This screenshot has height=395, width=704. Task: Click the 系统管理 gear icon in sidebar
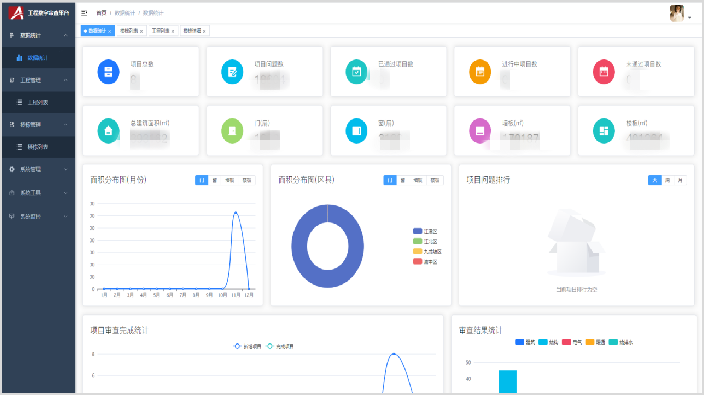pos(12,169)
